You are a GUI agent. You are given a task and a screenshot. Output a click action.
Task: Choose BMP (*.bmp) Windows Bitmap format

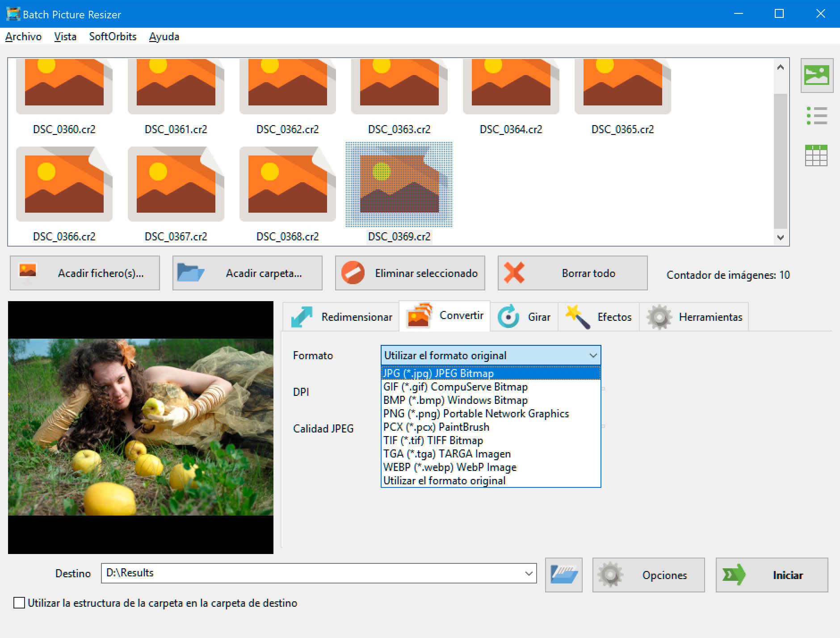pyautogui.click(x=491, y=400)
